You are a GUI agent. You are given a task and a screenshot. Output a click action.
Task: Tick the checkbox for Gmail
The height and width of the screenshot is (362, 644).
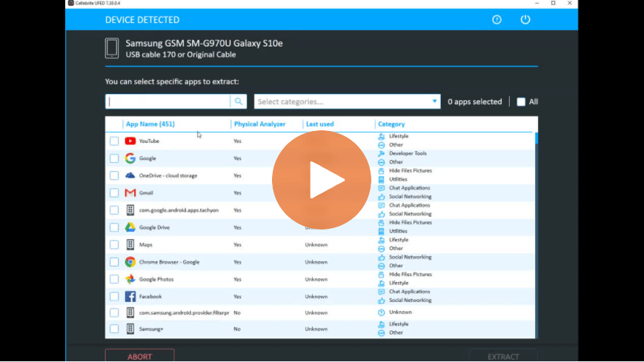click(114, 192)
